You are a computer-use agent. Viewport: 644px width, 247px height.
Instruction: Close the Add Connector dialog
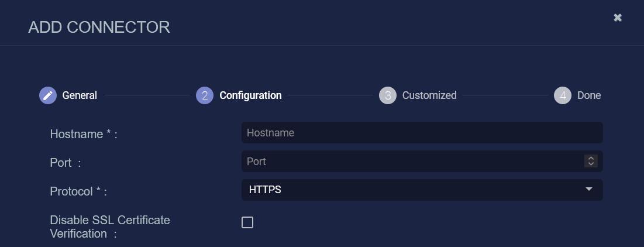pyautogui.click(x=617, y=18)
